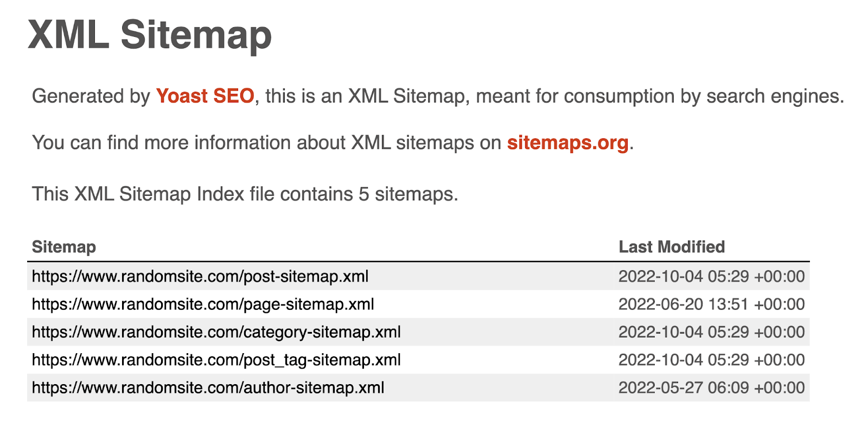Image resolution: width=868 pixels, height=421 pixels.
Task: Click 'Generated by' text before Yoast SEO
Action: coord(91,96)
